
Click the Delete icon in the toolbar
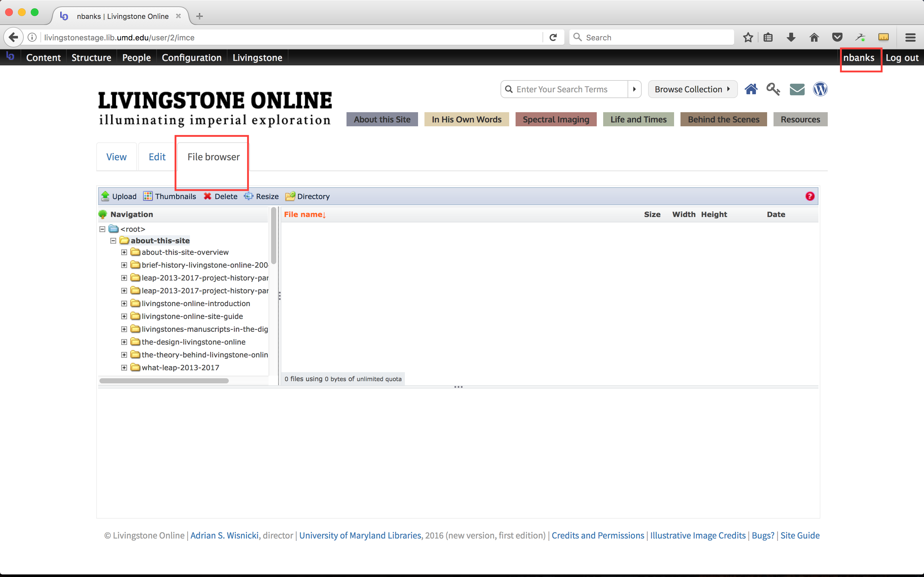tap(208, 196)
